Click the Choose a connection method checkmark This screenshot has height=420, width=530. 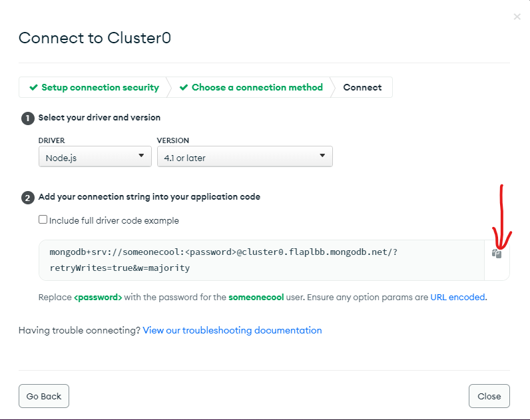pyautogui.click(x=184, y=88)
